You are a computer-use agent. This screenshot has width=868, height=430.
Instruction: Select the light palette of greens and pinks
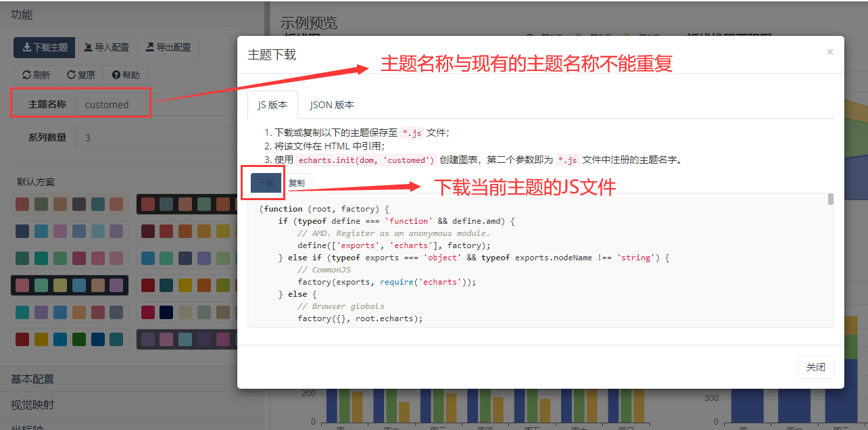coord(70,258)
